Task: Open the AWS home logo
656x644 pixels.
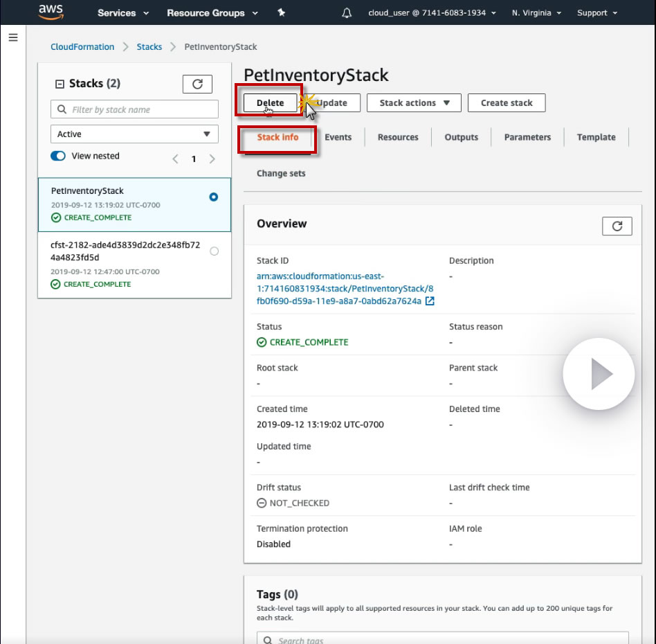Action: (51, 12)
